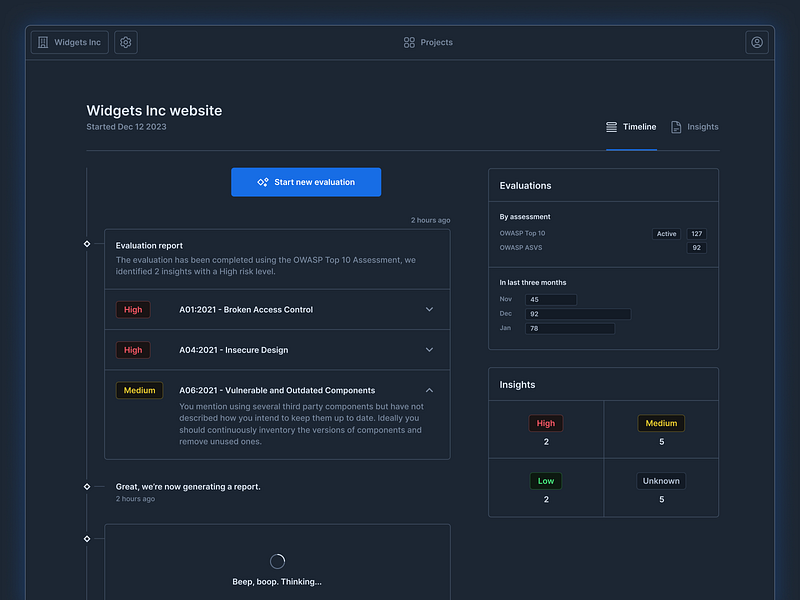Select the High insights tile
The width and height of the screenshot is (800, 600).
[x=546, y=430]
